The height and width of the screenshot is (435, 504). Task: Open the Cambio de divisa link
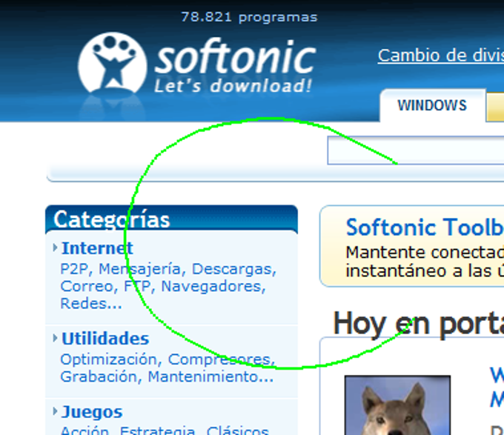(x=441, y=56)
